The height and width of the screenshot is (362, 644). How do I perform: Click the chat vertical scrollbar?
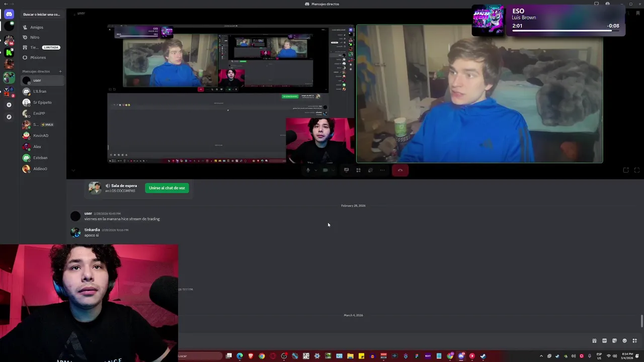point(641,321)
